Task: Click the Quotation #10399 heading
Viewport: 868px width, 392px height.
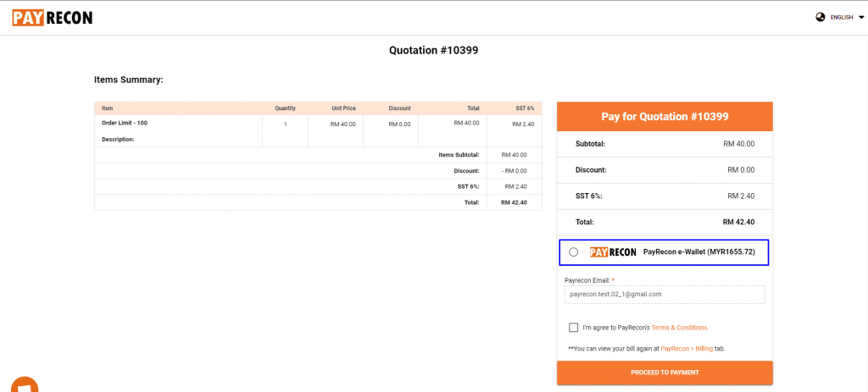Action: [433, 50]
